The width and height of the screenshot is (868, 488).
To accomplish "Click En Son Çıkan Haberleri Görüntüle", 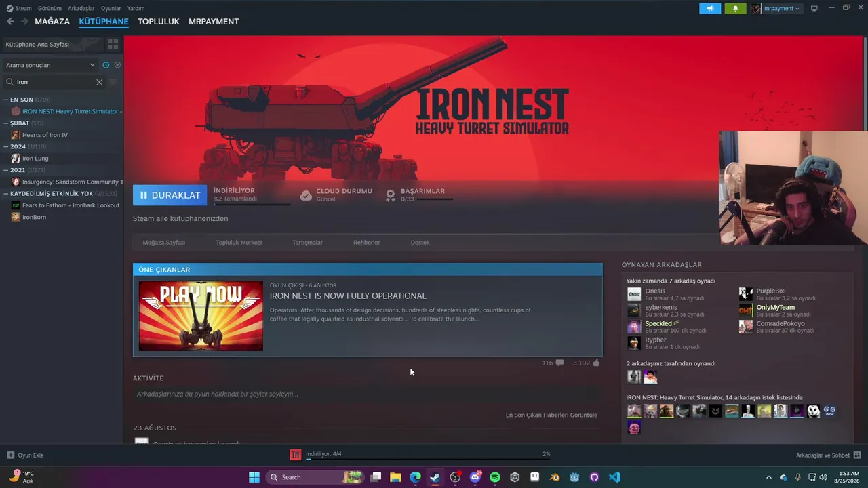I will click(x=551, y=415).
